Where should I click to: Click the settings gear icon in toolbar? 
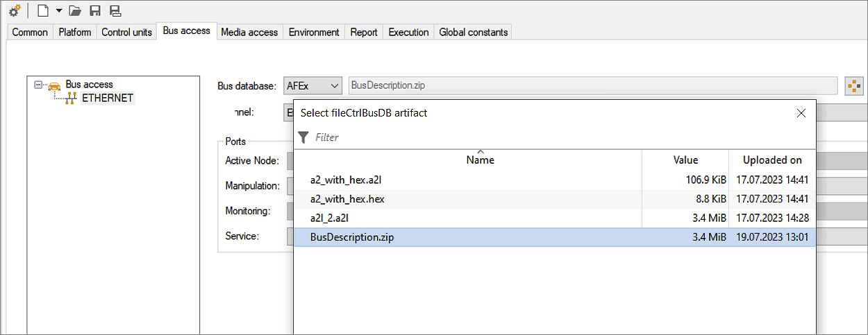[14, 11]
